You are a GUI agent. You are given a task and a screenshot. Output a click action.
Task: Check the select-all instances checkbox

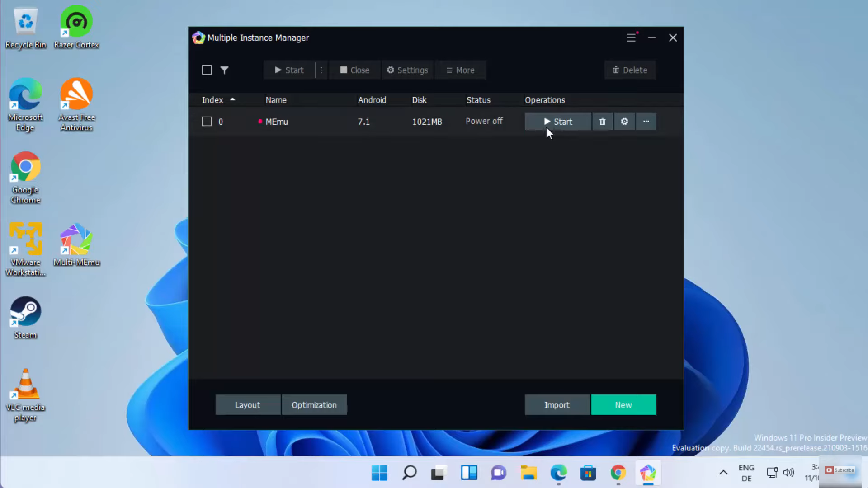coord(207,70)
